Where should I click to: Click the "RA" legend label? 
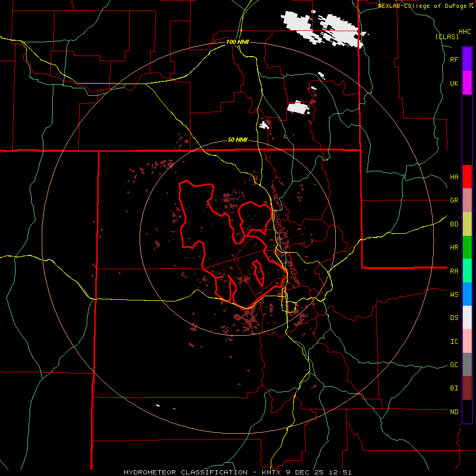[x=454, y=271]
